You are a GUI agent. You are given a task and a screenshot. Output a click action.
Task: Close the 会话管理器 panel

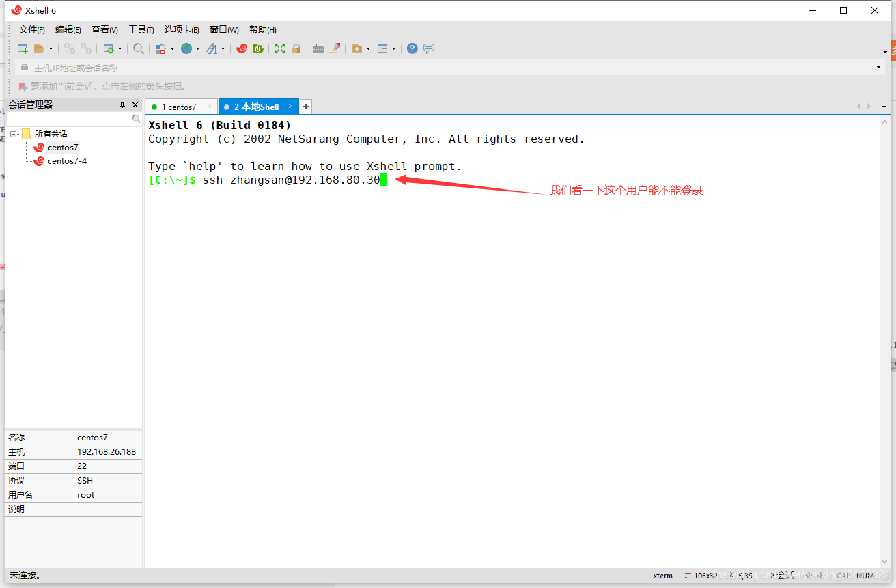135,105
